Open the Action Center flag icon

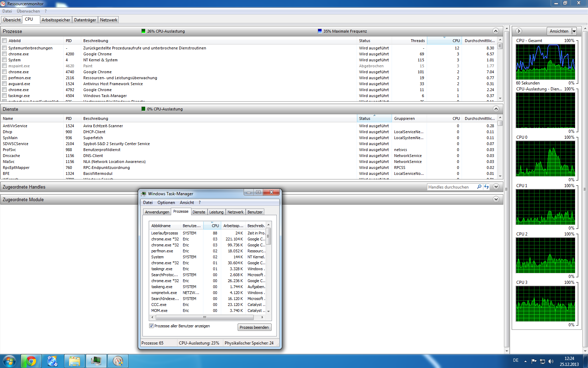[x=534, y=361]
